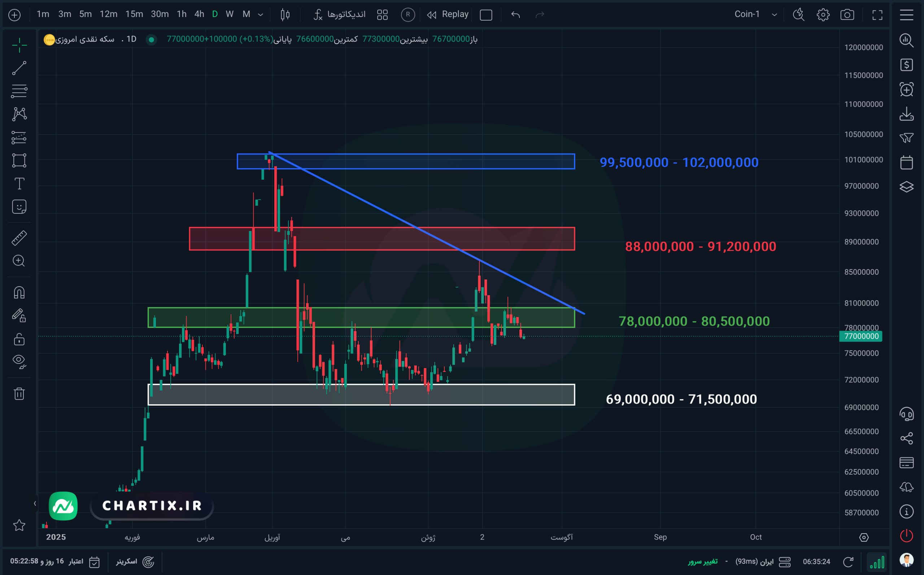
Task: Open the alarm clock alert icon
Action: coord(907,90)
